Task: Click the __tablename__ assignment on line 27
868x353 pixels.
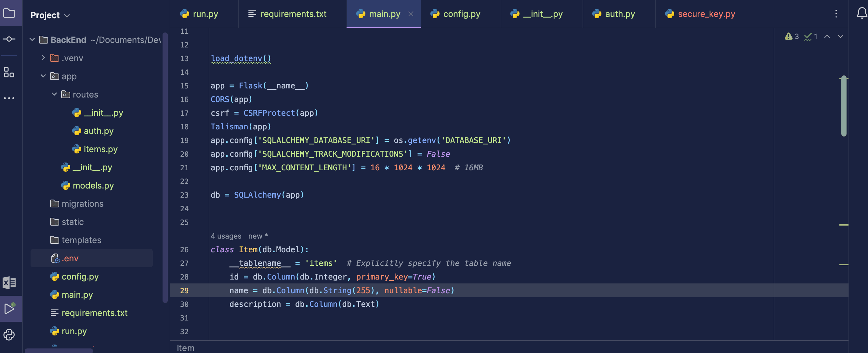Action: pos(283,263)
